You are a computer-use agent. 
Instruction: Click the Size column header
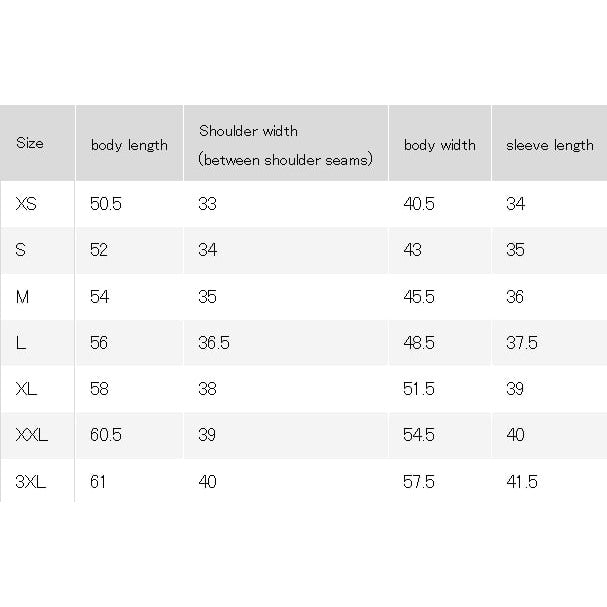point(30,143)
